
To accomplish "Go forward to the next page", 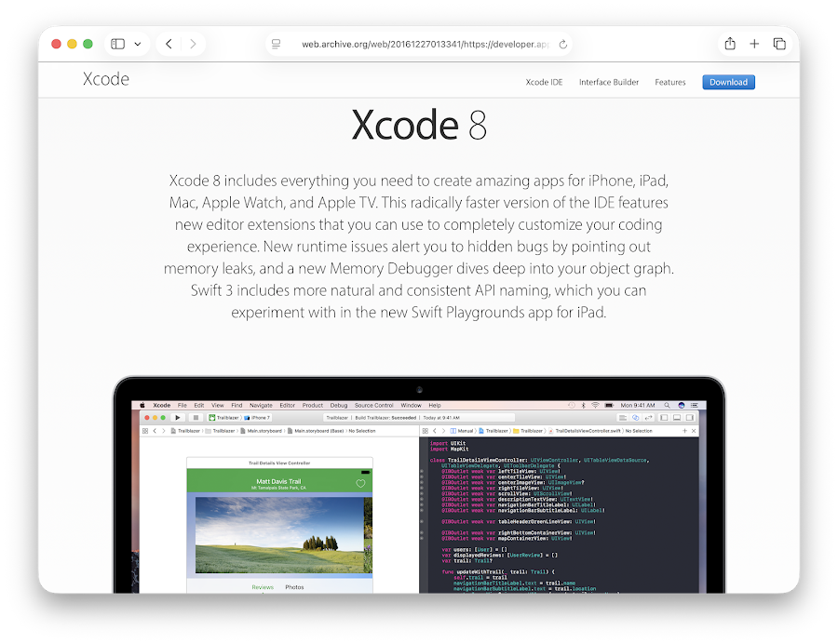I will pos(193,44).
